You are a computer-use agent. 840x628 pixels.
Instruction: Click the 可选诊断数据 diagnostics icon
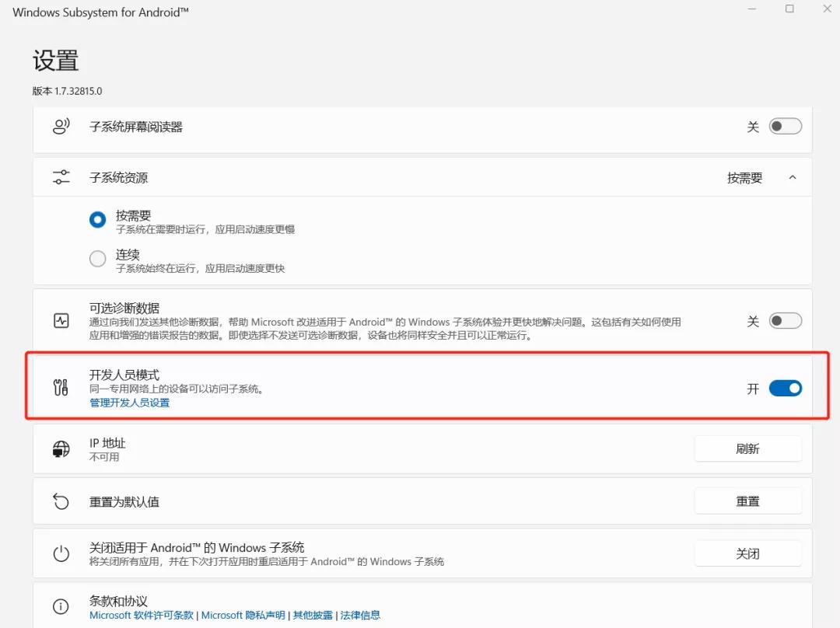pos(61,319)
